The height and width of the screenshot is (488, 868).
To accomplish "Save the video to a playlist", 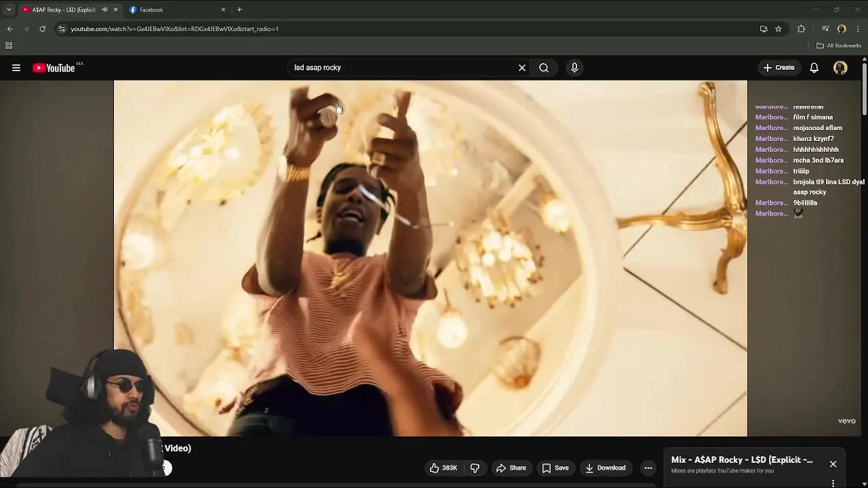I will pyautogui.click(x=555, y=468).
